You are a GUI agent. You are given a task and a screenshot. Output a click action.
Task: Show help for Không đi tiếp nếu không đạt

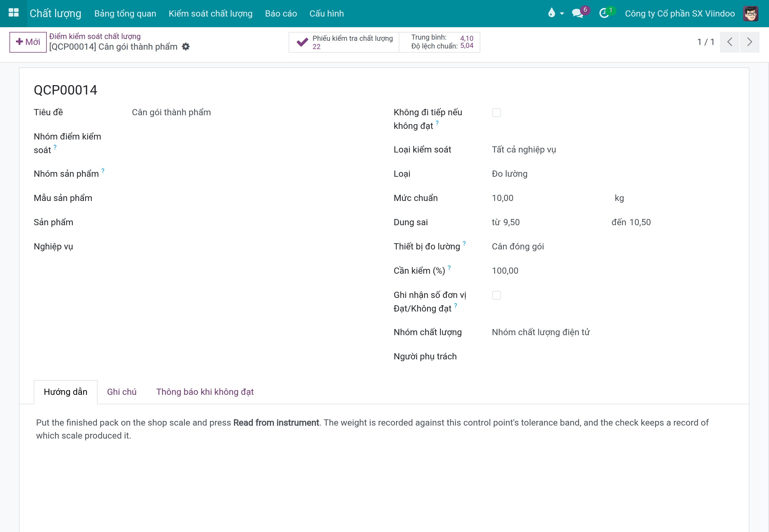437,123
